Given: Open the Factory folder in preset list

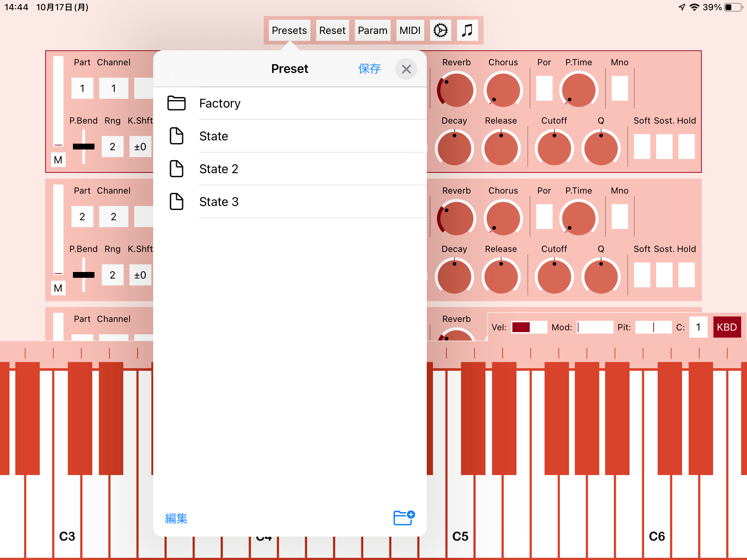Looking at the screenshot, I should 220,104.
